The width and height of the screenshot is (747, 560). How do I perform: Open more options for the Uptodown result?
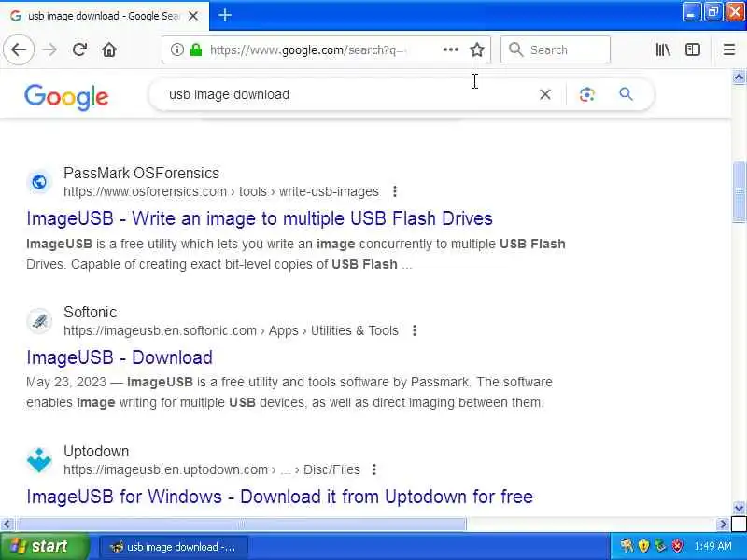point(374,469)
